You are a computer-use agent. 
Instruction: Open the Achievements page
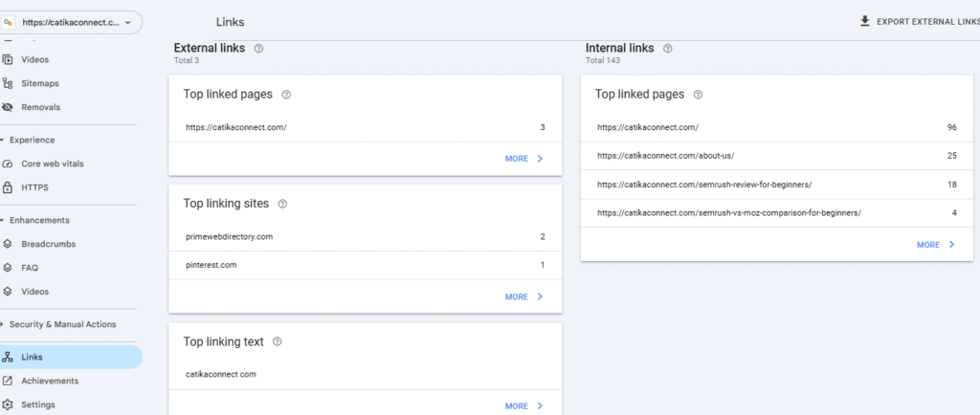(50, 381)
